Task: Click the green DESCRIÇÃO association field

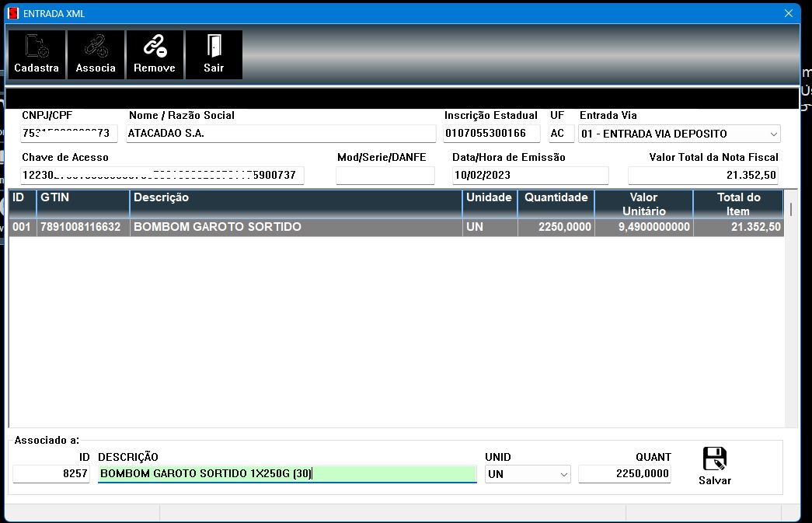Action: pos(287,473)
